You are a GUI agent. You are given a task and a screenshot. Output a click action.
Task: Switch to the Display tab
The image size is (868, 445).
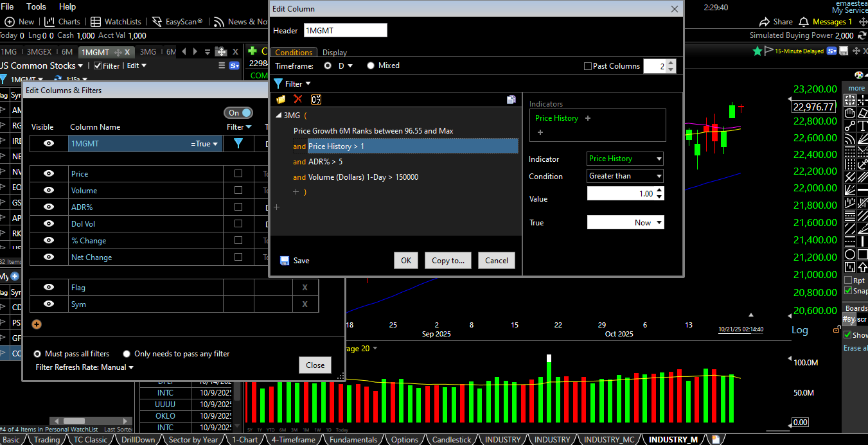pyautogui.click(x=334, y=52)
